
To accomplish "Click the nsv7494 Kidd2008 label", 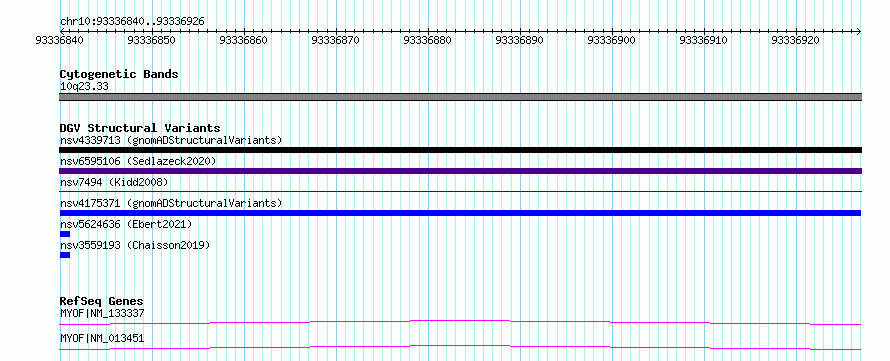I will pos(114,182).
